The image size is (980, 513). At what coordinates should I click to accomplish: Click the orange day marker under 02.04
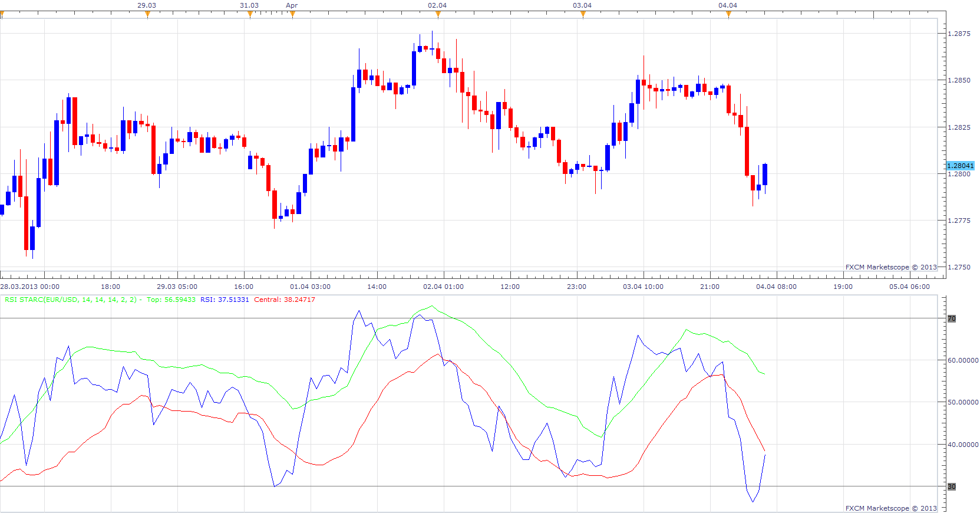437,15
